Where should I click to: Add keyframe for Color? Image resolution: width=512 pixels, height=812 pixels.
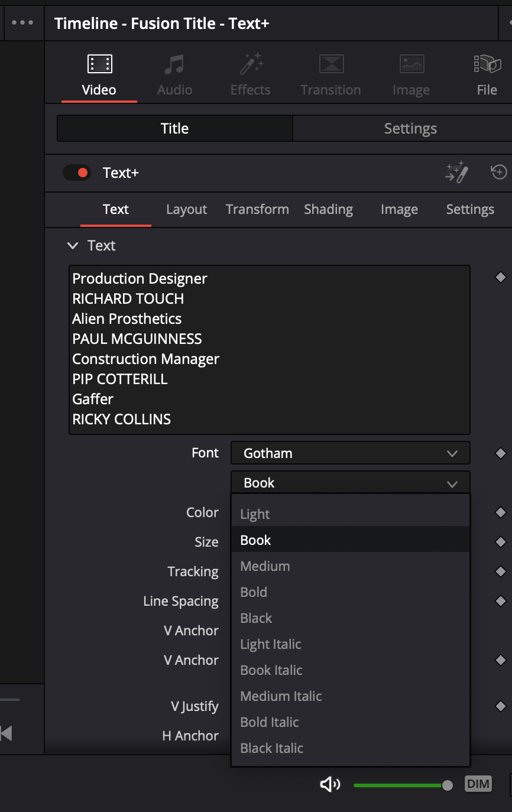[501, 512]
